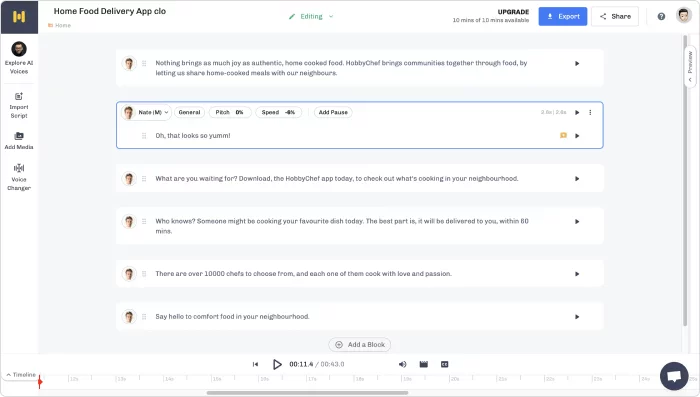Open Import Script tool
This screenshot has width=700, height=397.
coord(19,105)
